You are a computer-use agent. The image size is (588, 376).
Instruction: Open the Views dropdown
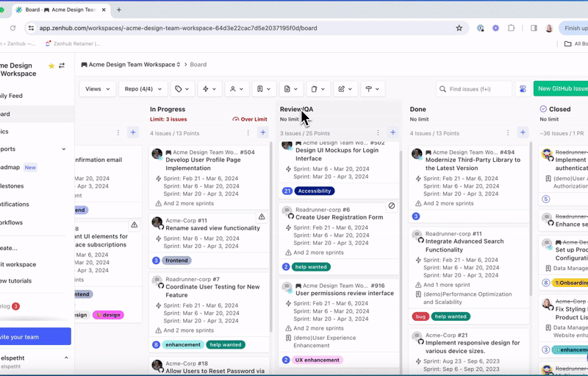coord(98,89)
